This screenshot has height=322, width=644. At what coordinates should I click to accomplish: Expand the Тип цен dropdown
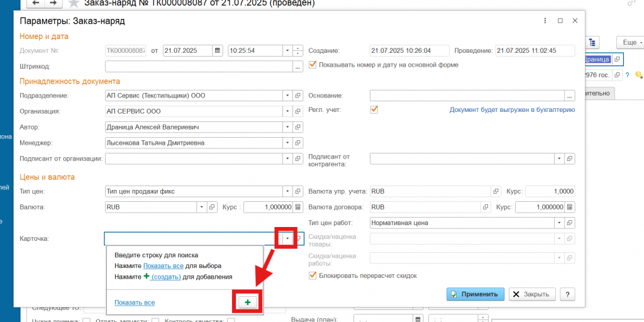coord(287,191)
